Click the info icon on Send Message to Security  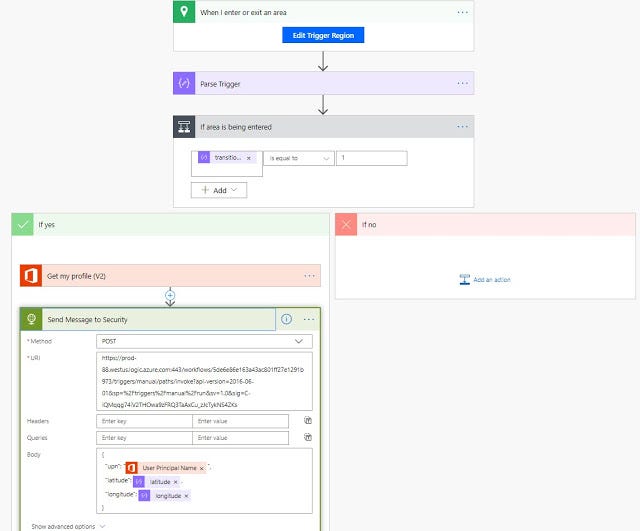point(286,319)
